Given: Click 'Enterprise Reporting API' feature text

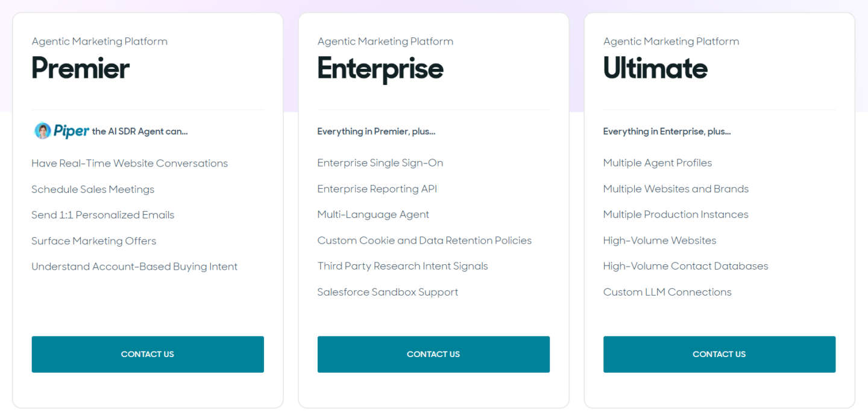Looking at the screenshot, I should [x=377, y=189].
